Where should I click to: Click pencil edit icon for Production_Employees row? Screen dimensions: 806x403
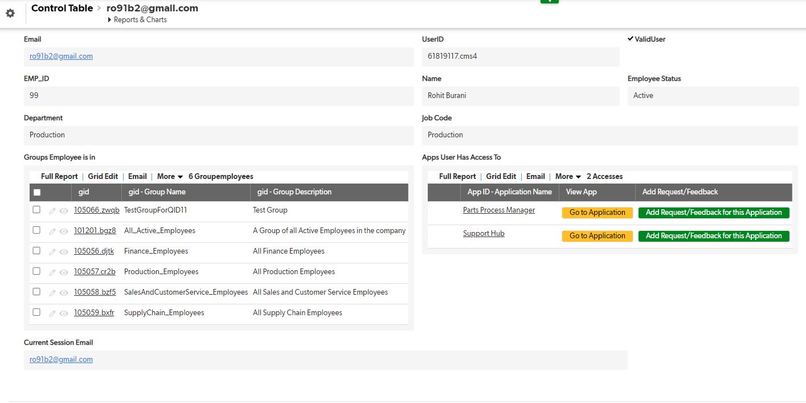(x=52, y=272)
